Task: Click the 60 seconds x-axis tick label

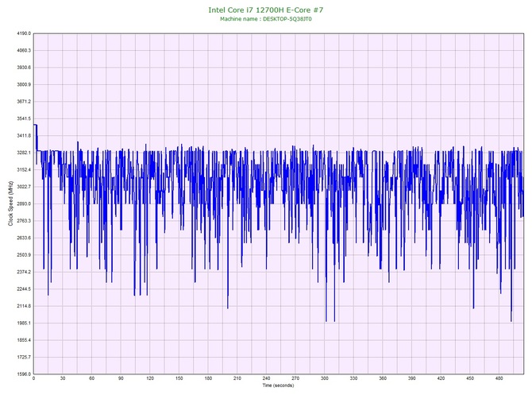Action: point(91,378)
